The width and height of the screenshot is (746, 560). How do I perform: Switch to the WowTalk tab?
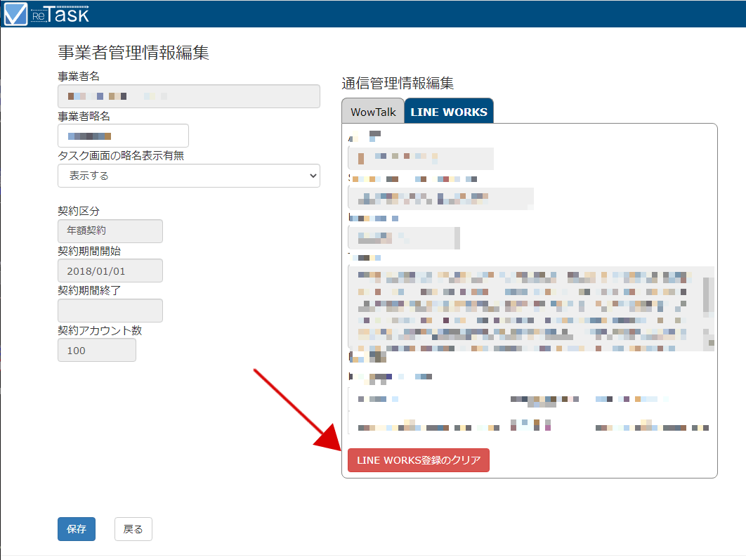pyautogui.click(x=373, y=112)
